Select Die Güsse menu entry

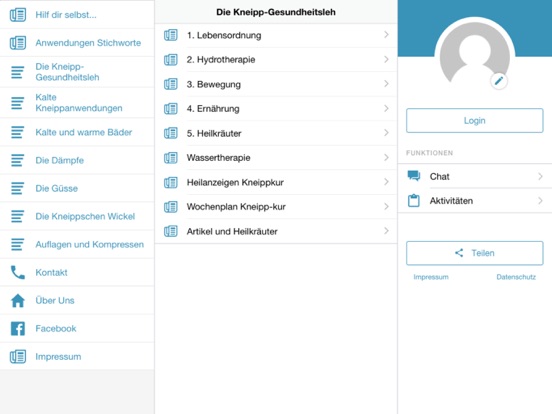[77, 188]
